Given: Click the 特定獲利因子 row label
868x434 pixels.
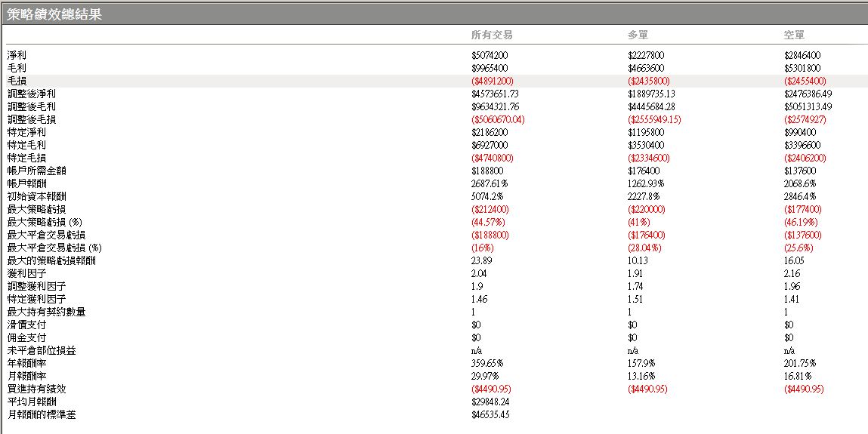Looking at the screenshot, I should pos(36,299).
